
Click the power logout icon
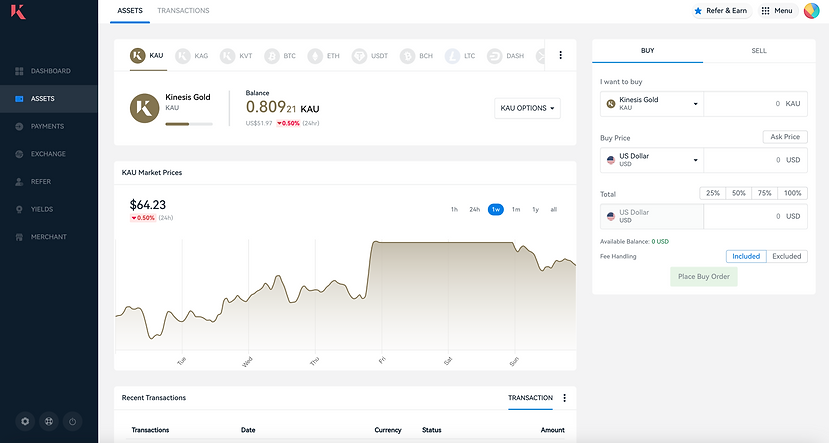pyautogui.click(x=72, y=421)
